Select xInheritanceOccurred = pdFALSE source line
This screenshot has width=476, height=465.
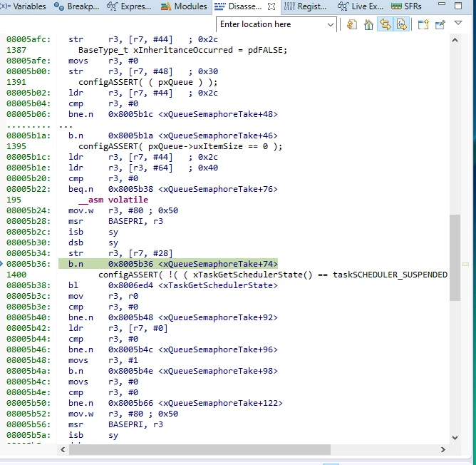tap(182, 50)
